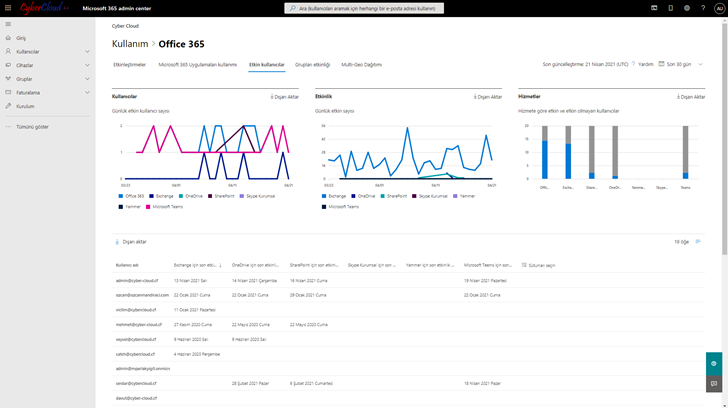Image resolution: width=728 pixels, height=408 pixels.
Task: Click the teal support assistant button
Action: pyautogui.click(x=714, y=363)
